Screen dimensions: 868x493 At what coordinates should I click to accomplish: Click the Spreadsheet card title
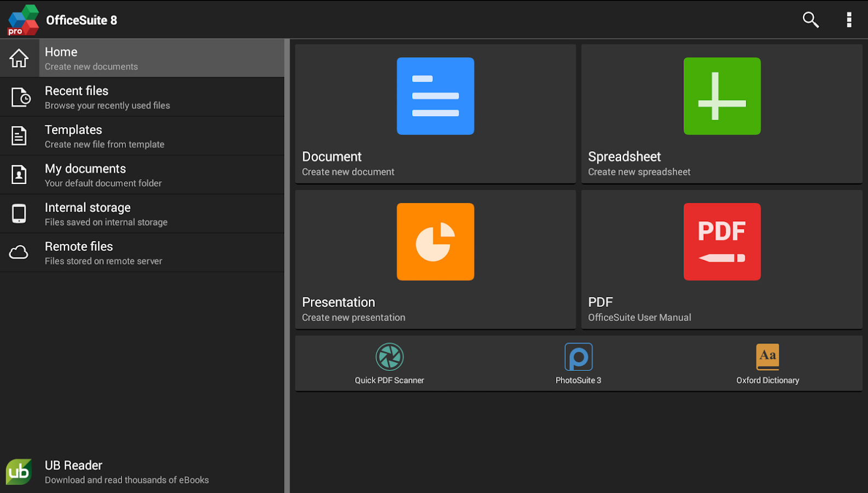624,157
